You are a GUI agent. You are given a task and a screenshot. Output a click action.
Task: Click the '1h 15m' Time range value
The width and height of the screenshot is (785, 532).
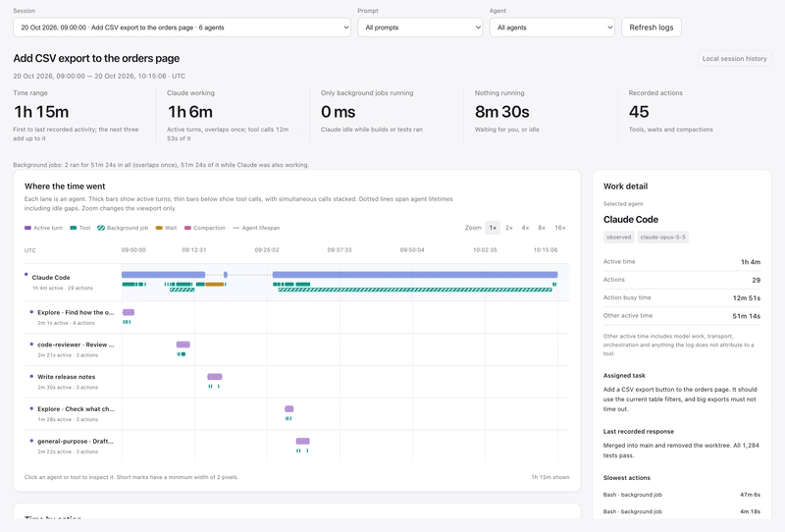pos(41,112)
